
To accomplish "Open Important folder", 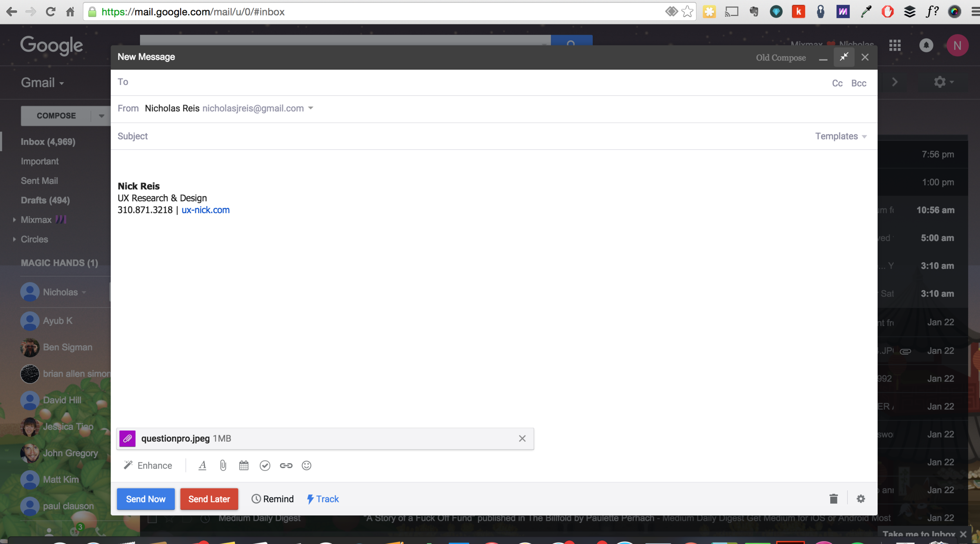I will click(x=40, y=161).
